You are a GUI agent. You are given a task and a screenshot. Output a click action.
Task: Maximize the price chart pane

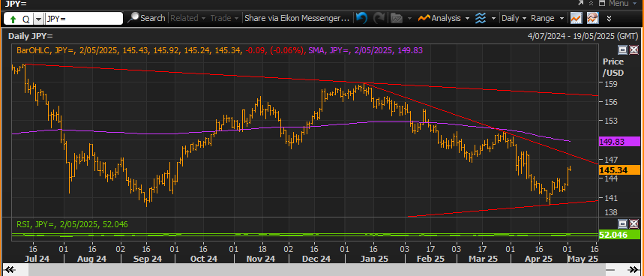pyautogui.click(x=623, y=50)
